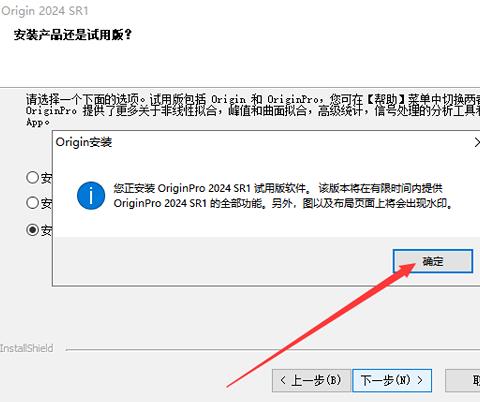Click the left chevron inside the 上一步 button

pos(283,380)
